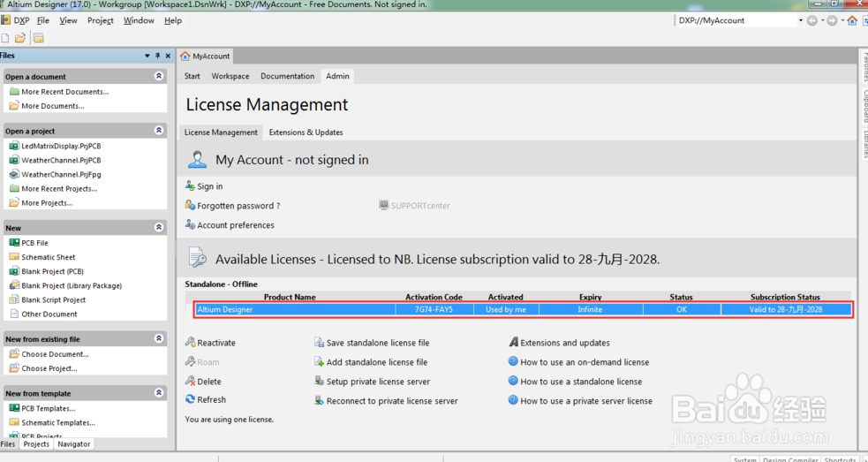868x462 pixels.
Task: Click the Reactivate license icon
Action: pos(190,343)
